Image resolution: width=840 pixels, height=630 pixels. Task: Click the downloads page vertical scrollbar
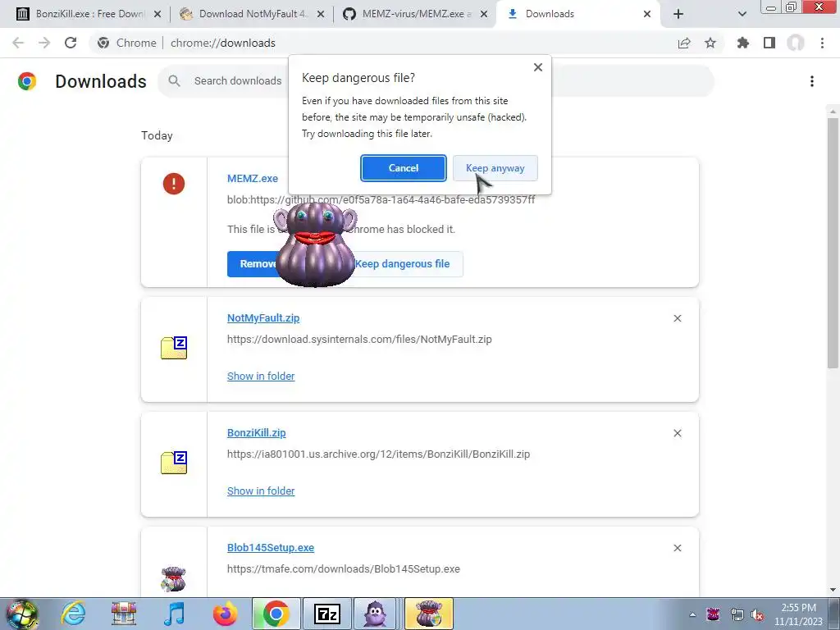(x=833, y=243)
